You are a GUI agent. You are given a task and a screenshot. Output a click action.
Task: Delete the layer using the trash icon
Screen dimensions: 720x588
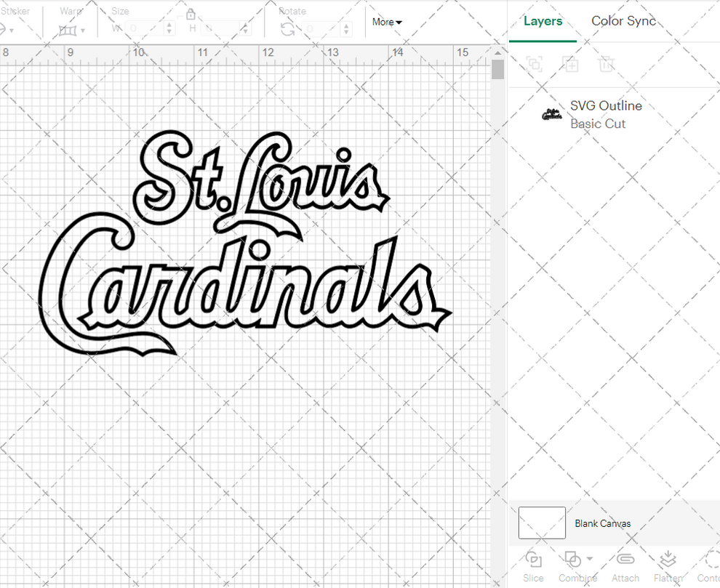[x=607, y=64]
